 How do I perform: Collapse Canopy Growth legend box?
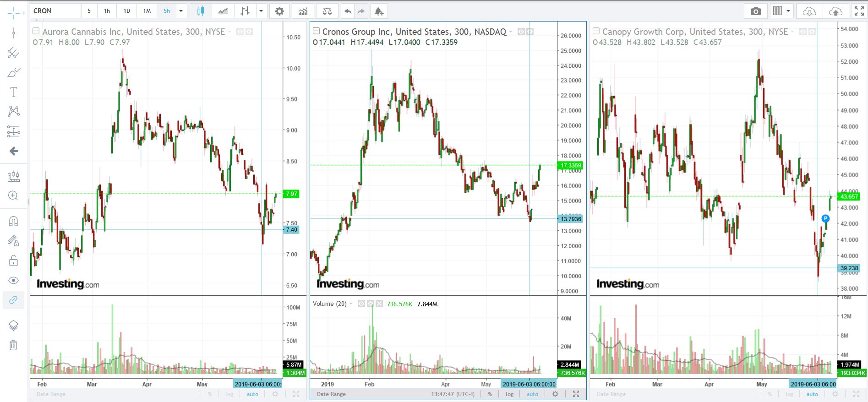596,31
